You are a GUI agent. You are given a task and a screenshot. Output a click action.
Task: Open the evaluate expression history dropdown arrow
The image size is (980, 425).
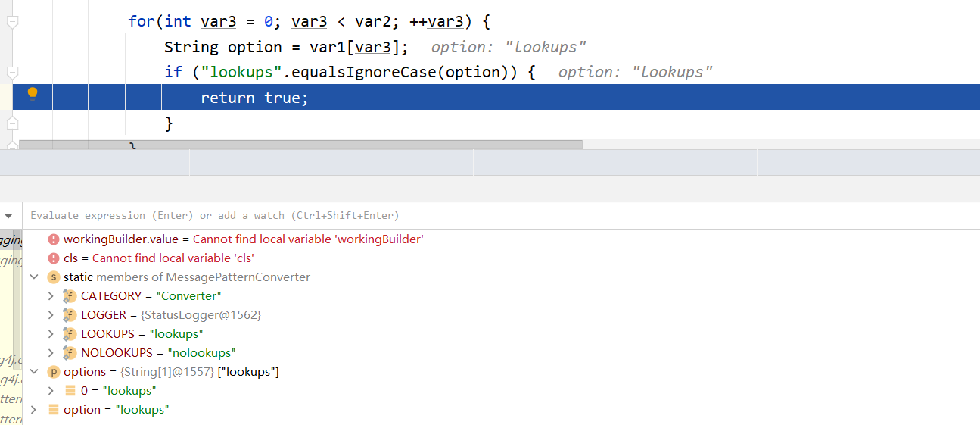click(x=9, y=216)
